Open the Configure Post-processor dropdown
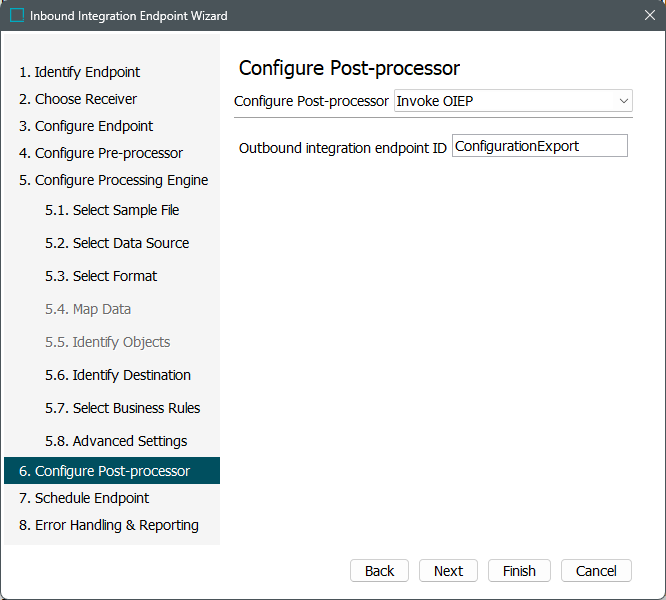Image resolution: width=666 pixels, height=600 pixels. pyautogui.click(x=513, y=101)
